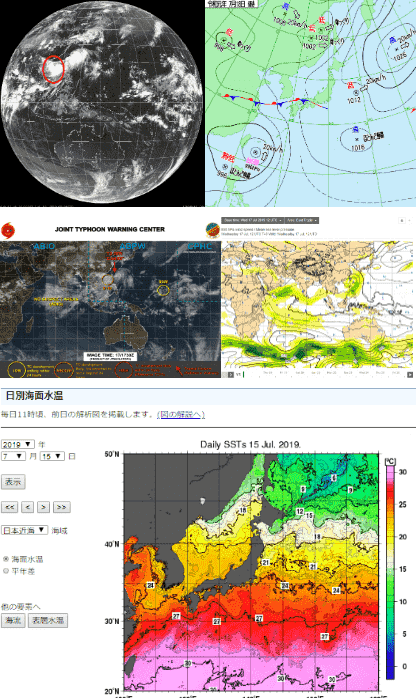Open the ECMWF wind speed world chart
This screenshot has height=698, width=416.
pos(317,306)
